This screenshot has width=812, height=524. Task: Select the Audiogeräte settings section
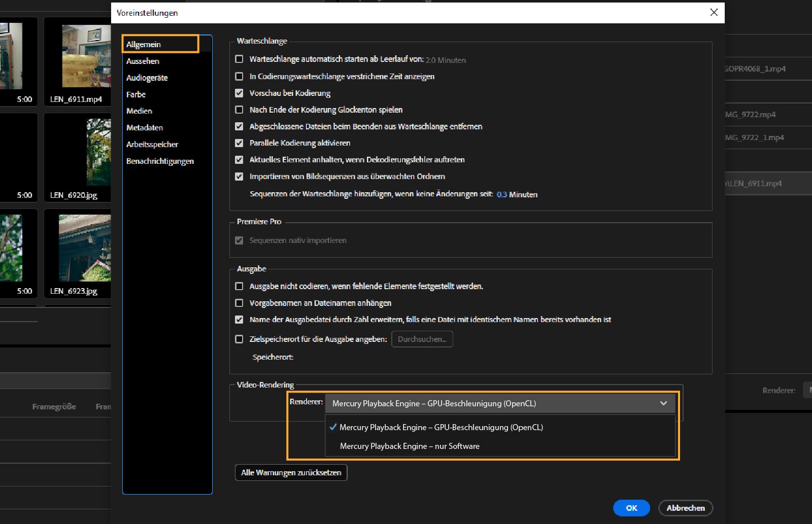tap(147, 78)
